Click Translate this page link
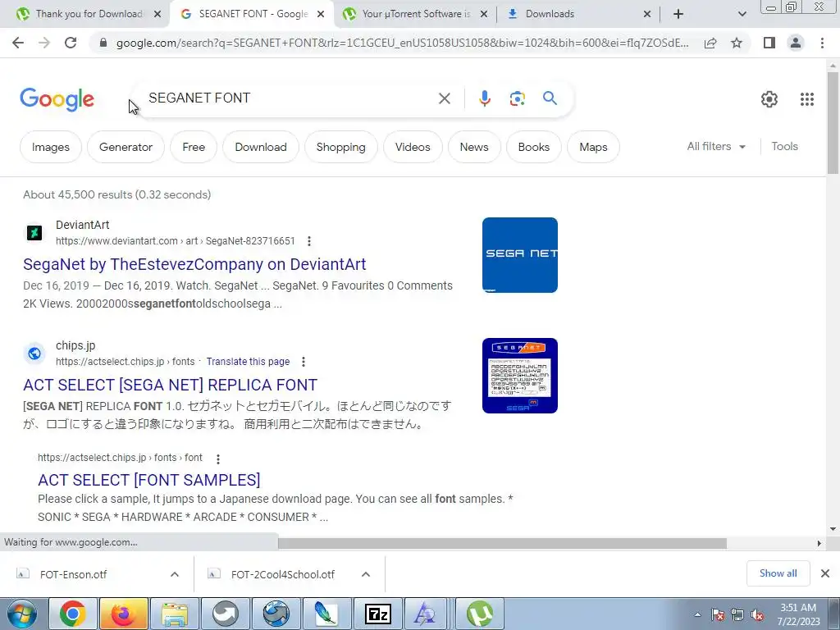This screenshot has width=840, height=630. [x=248, y=362]
